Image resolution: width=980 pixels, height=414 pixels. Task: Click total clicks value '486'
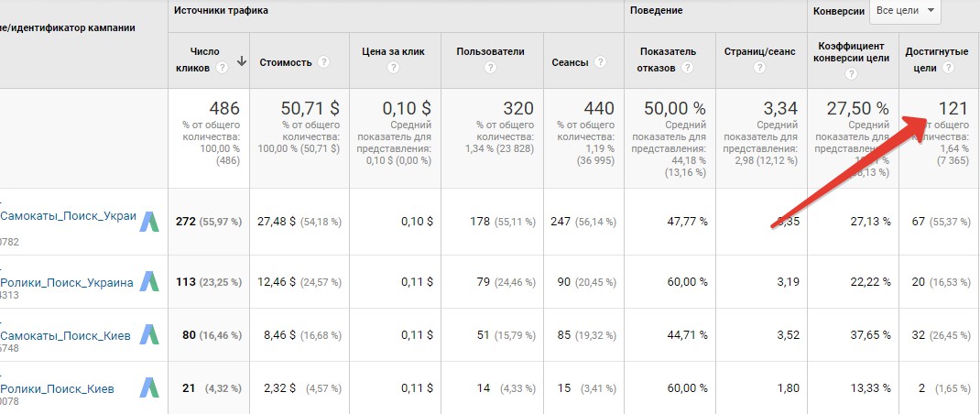(x=224, y=108)
